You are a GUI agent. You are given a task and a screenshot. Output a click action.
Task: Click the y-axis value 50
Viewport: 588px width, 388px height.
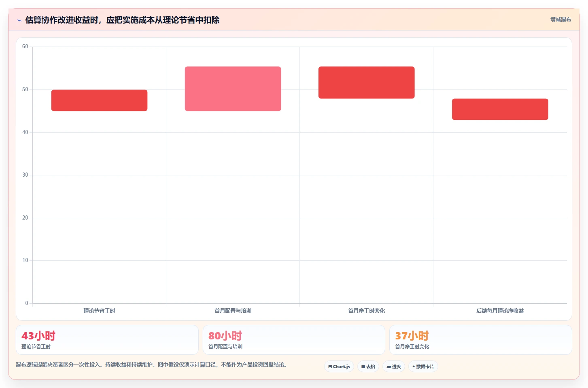25,90
